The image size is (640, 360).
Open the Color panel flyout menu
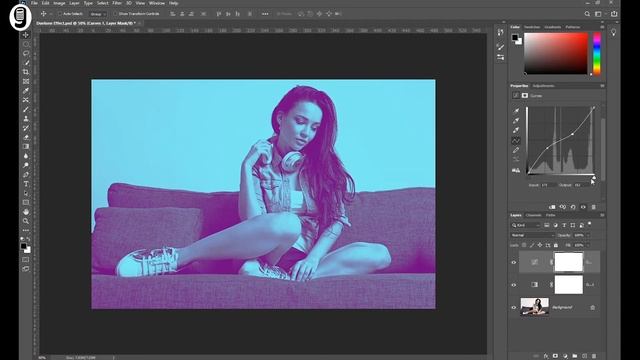(602, 27)
